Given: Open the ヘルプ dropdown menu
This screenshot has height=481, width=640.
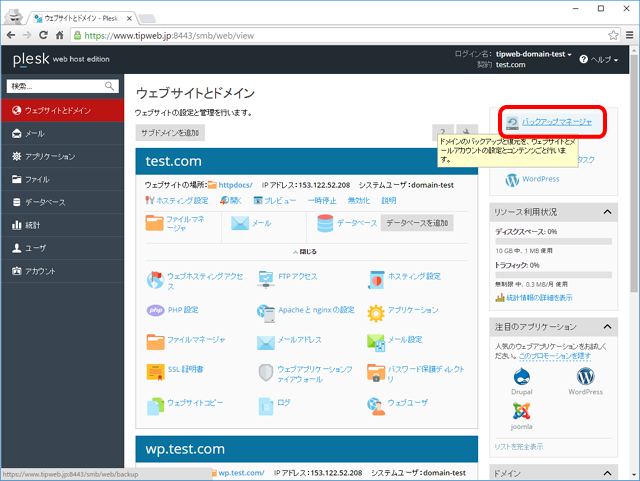Looking at the screenshot, I should (x=598, y=60).
